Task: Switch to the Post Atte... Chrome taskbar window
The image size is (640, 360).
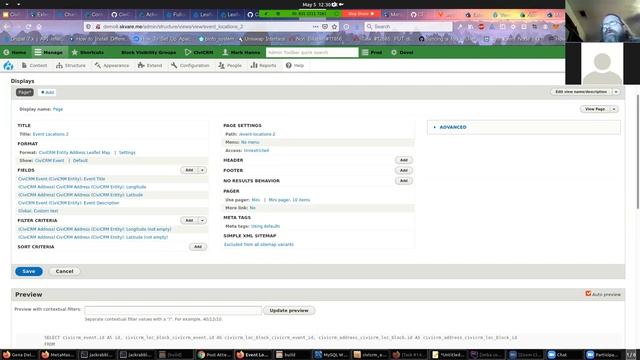Action: 214,355
